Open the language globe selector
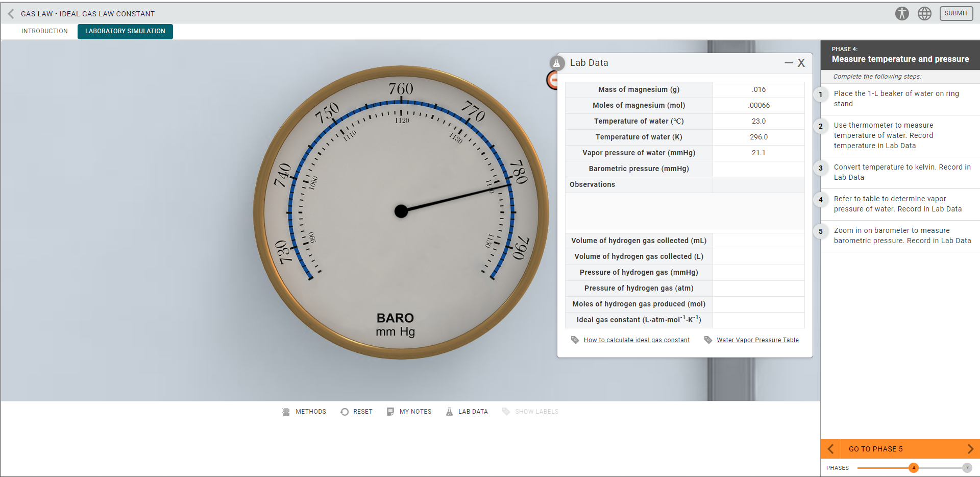Viewport: 980px width, 477px height. pyautogui.click(x=924, y=13)
